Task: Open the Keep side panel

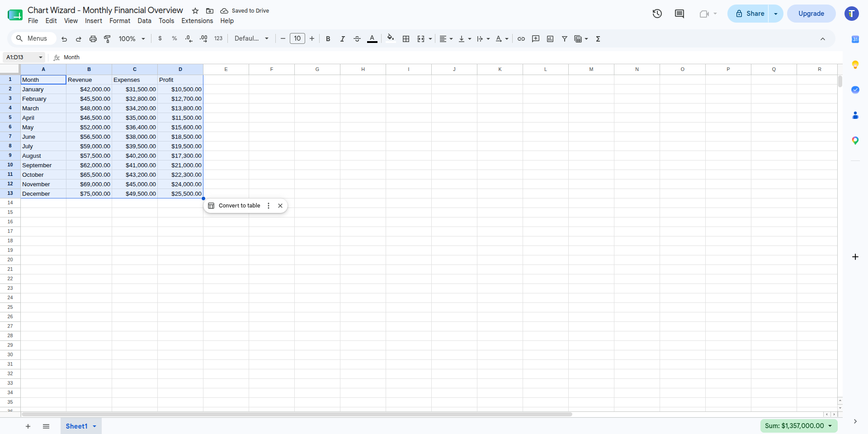Action: tap(855, 65)
